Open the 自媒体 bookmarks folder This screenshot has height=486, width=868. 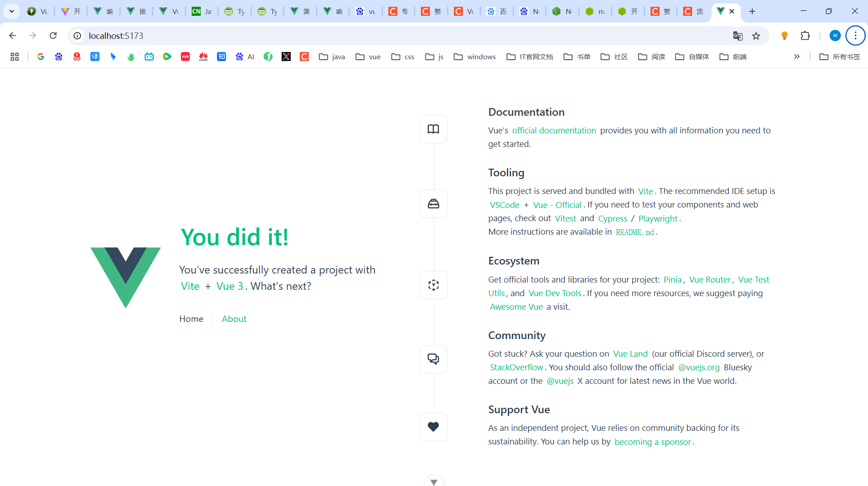[x=692, y=57]
